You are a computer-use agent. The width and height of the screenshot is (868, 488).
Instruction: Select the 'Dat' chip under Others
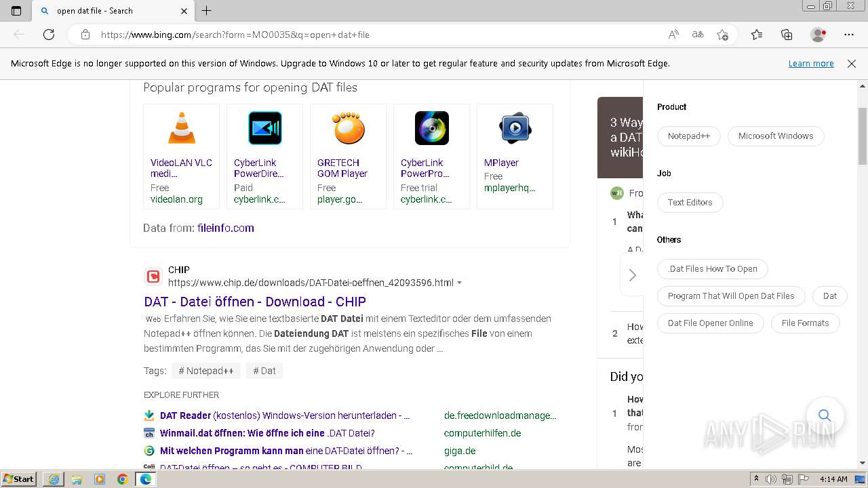[x=830, y=296]
